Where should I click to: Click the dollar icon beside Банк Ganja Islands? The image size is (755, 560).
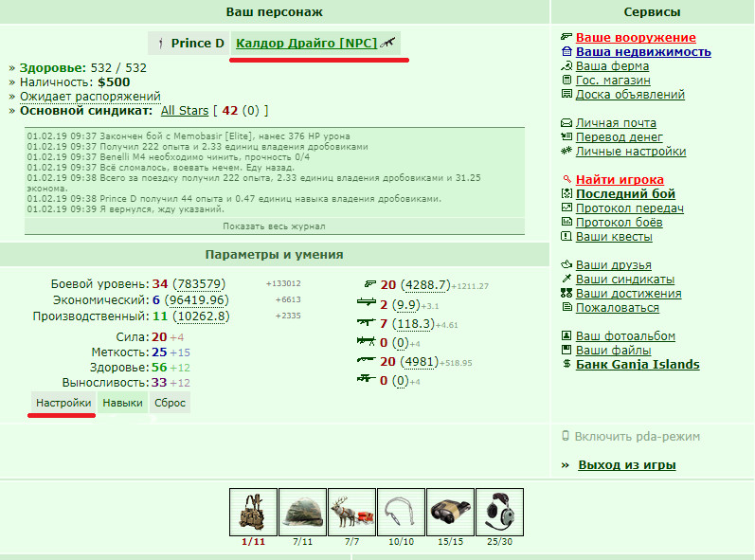pyautogui.click(x=566, y=364)
